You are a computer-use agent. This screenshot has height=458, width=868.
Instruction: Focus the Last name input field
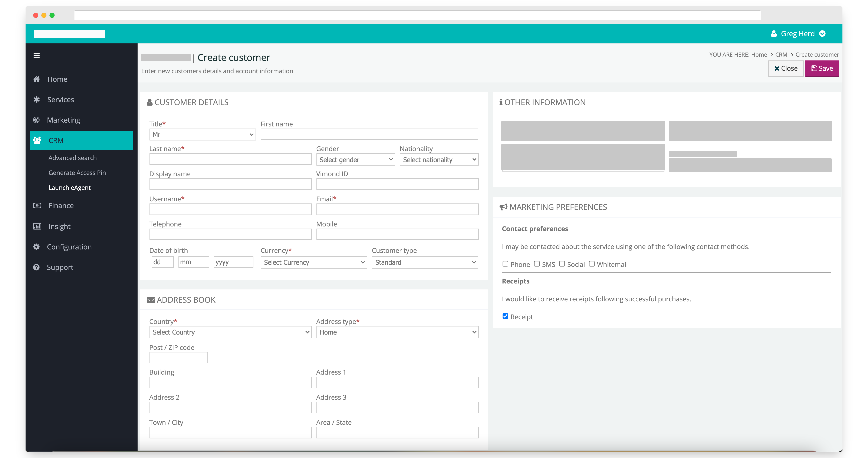coord(230,159)
